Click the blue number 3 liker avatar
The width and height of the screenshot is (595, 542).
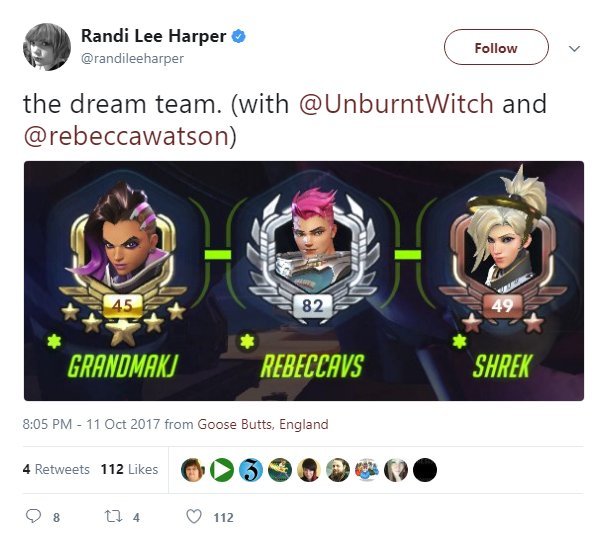[x=251, y=470]
